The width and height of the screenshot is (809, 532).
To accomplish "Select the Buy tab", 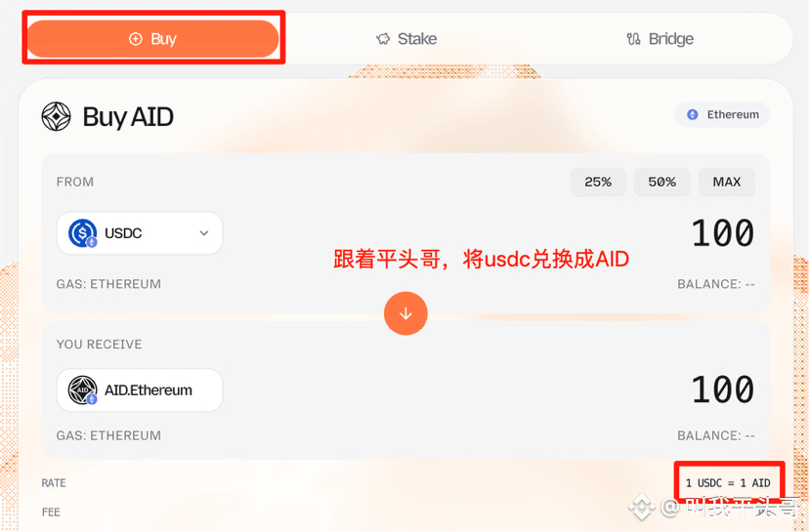I will [x=152, y=39].
